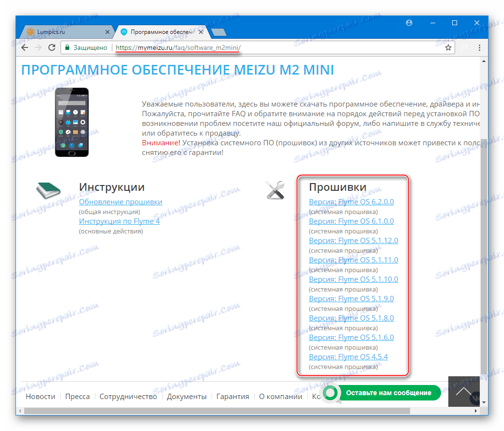
Task: Close the Программное обеспечение tab
Action: [201, 32]
